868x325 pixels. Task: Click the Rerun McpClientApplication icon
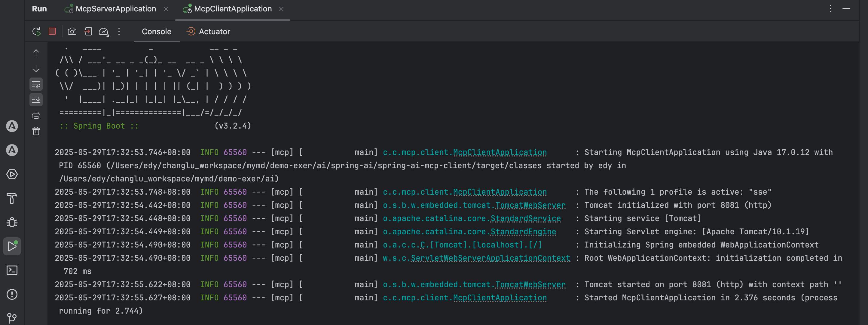point(36,32)
